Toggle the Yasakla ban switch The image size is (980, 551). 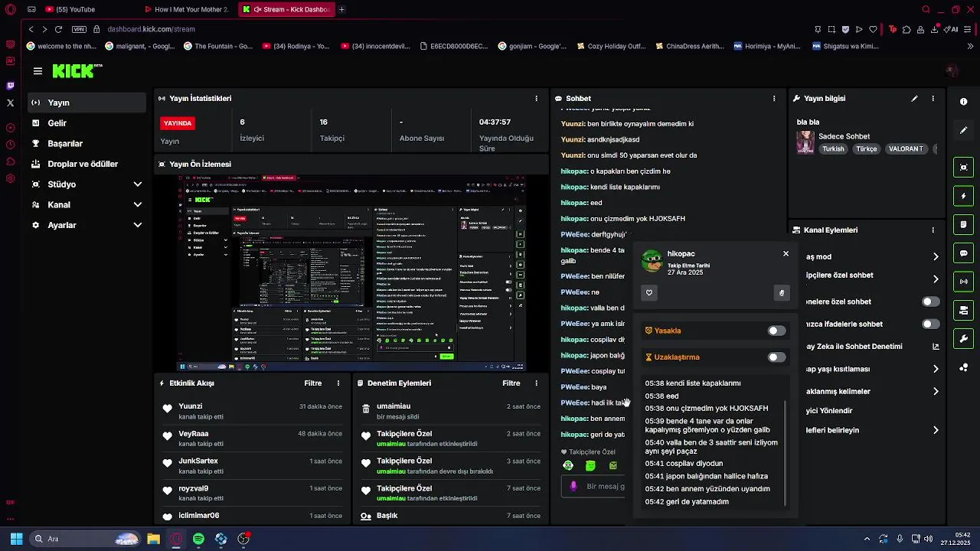point(776,331)
